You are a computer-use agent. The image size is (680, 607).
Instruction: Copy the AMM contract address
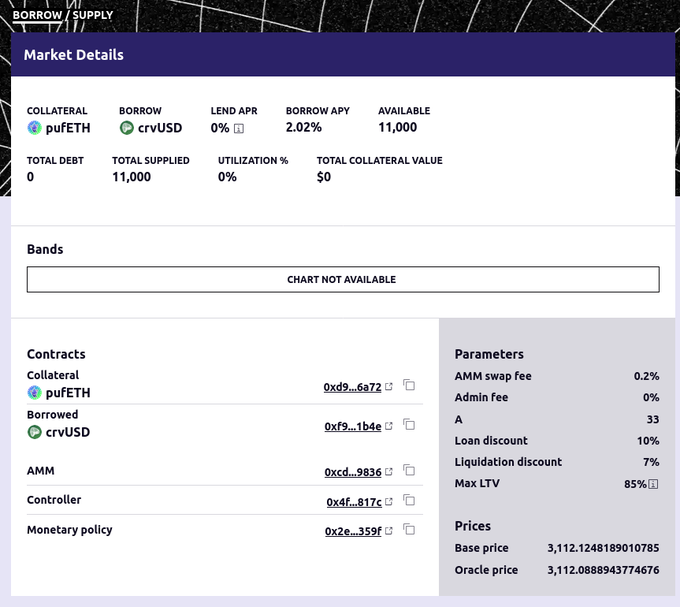(x=409, y=470)
